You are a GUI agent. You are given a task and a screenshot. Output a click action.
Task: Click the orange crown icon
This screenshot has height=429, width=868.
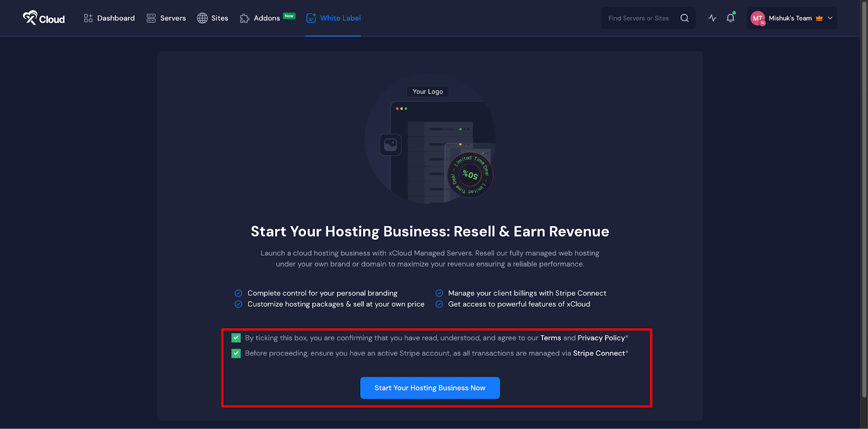819,18
